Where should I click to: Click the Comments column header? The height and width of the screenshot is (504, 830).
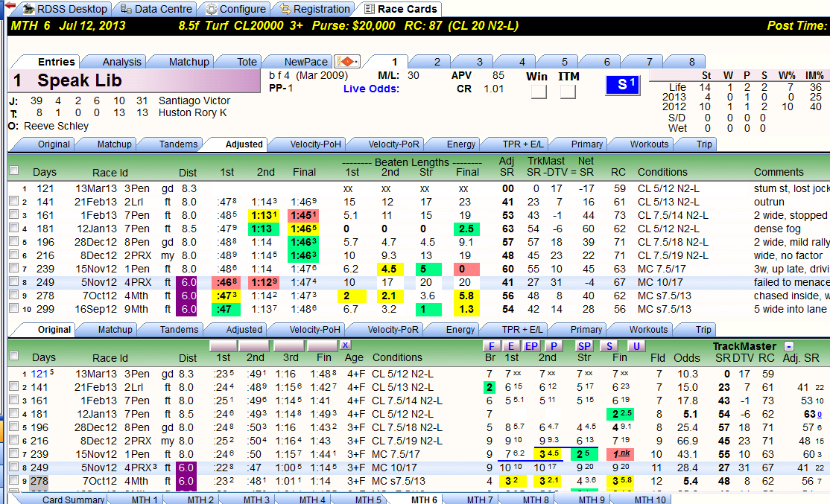(778, 172)
